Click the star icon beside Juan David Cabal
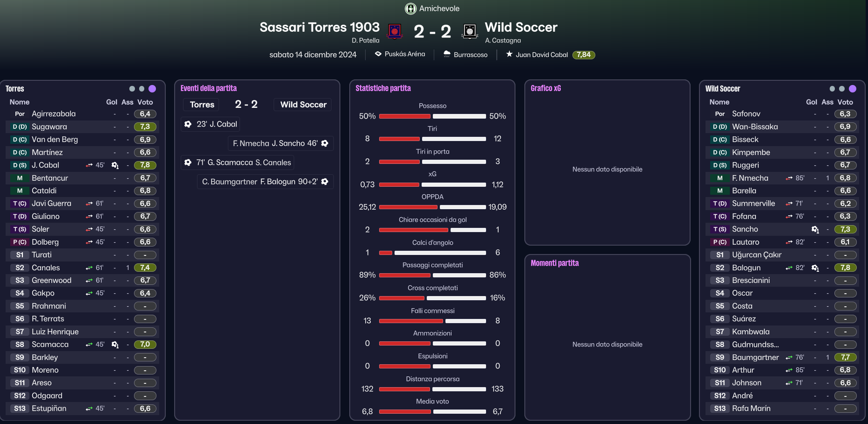868x424 pixels. coord(509,54)
